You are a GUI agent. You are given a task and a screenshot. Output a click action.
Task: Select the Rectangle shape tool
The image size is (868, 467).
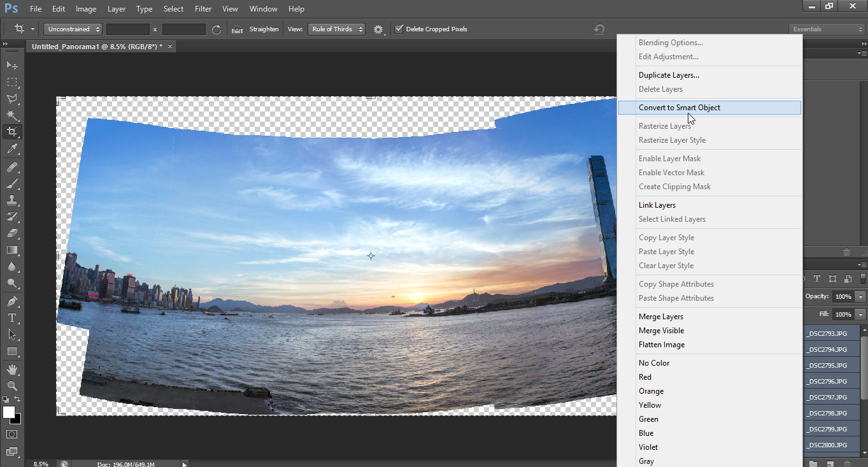pyautogui.click(x=12, y=351)
